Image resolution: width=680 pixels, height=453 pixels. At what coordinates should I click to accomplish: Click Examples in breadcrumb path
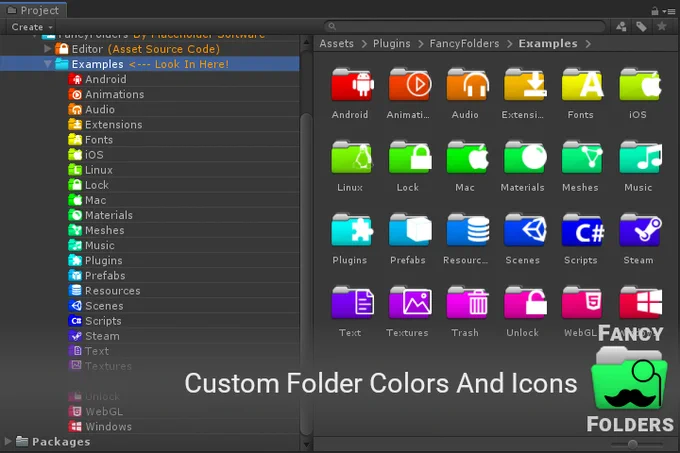coord(548,43)
